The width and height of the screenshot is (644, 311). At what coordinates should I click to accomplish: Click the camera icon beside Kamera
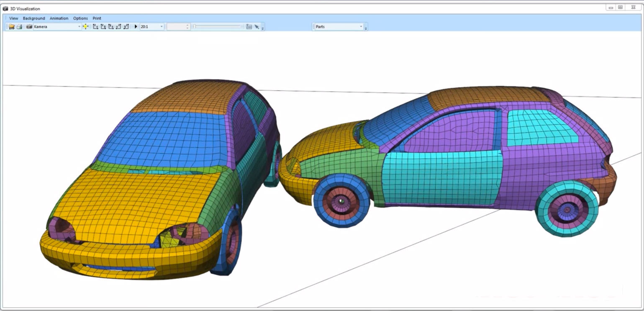(29, 27)
